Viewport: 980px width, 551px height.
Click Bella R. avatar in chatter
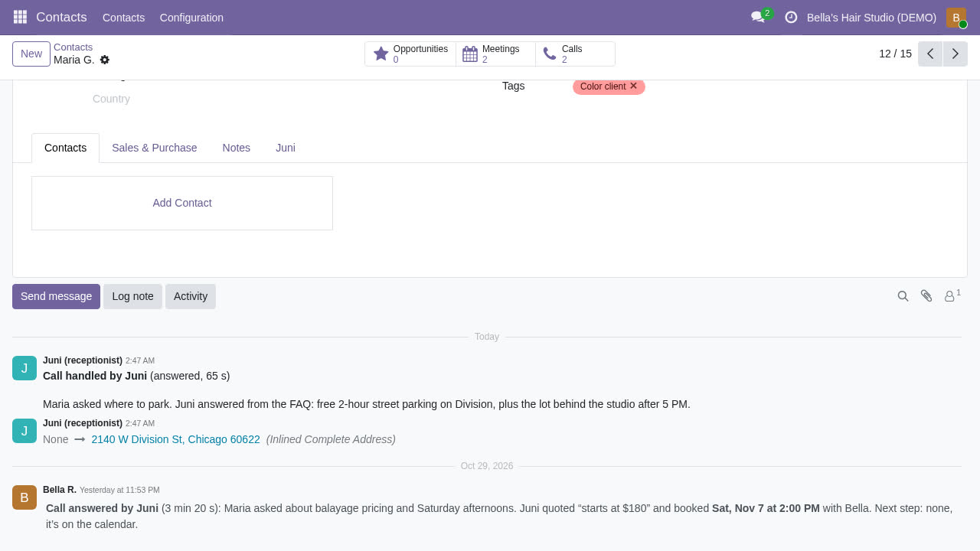pos(24,497)
